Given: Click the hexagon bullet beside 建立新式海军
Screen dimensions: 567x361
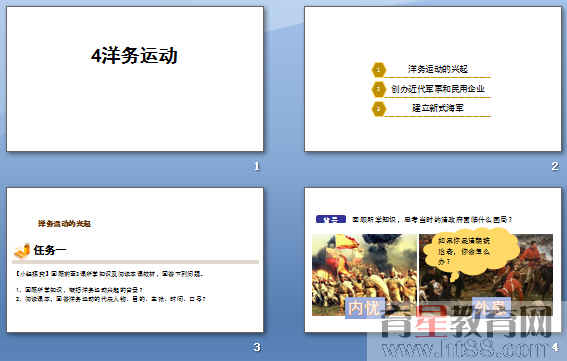Looking at the screenshot, I should click(378, 109).
